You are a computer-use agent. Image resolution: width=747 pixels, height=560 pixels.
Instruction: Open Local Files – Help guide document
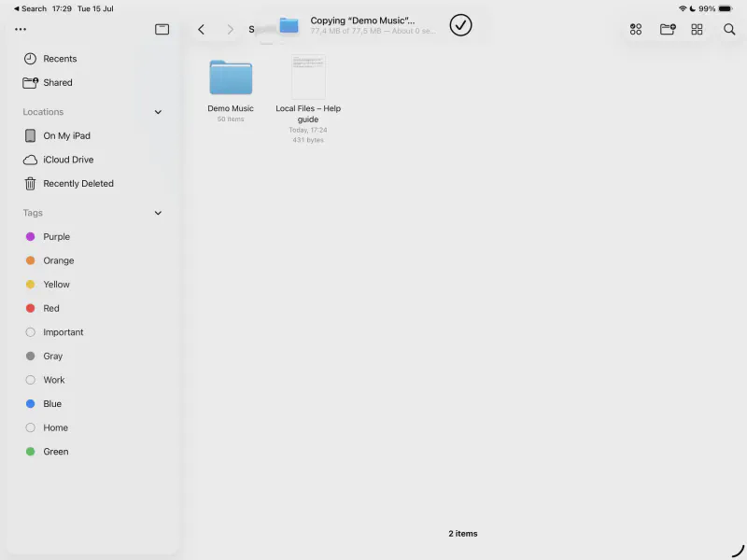pos(308,78)
